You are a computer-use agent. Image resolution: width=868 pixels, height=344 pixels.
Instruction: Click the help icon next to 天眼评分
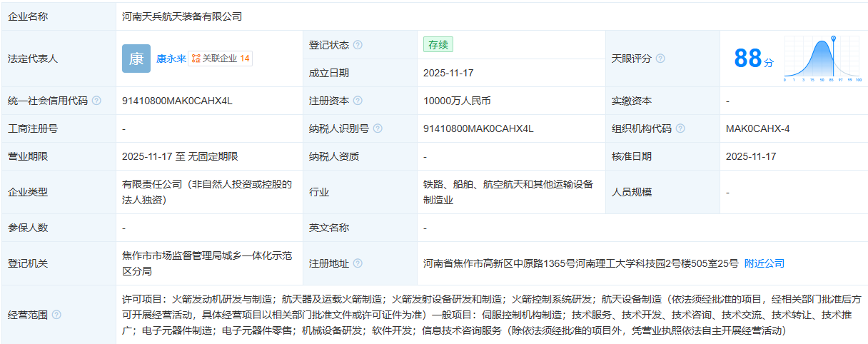660,59
